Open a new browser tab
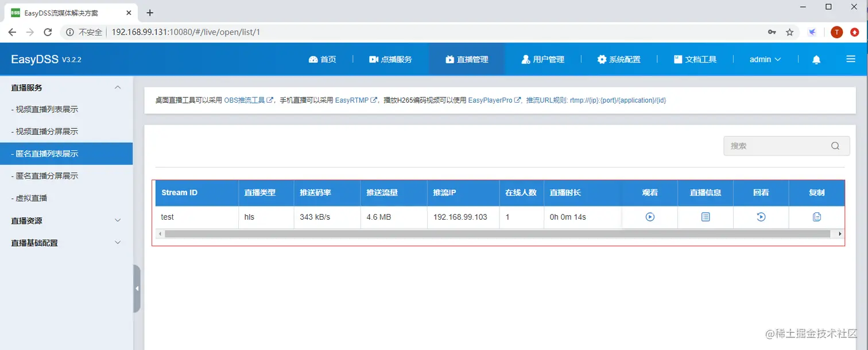The image size is (868, 350). coord(150,12)
